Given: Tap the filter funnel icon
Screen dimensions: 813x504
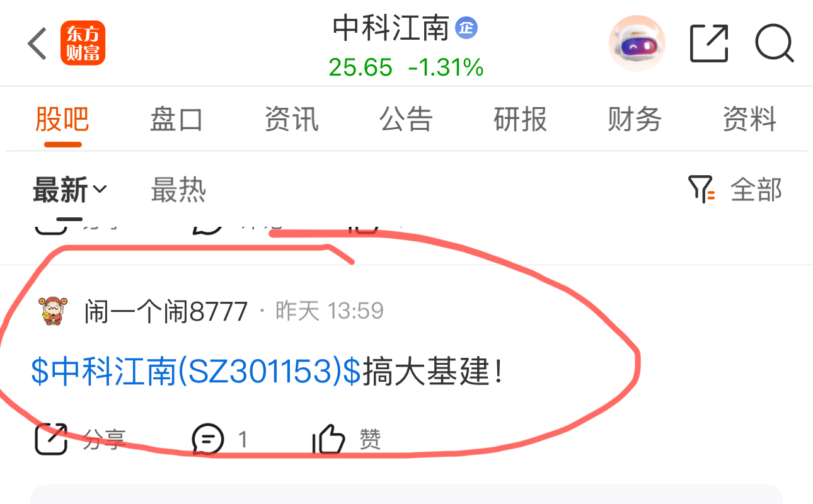Looking at the screenshot, I should tap(701, 190).
